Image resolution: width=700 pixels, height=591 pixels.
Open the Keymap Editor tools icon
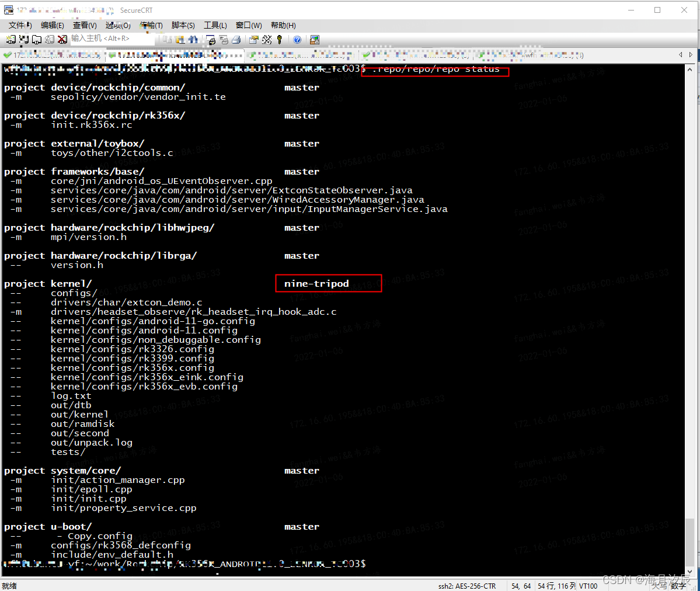(267, 40)
